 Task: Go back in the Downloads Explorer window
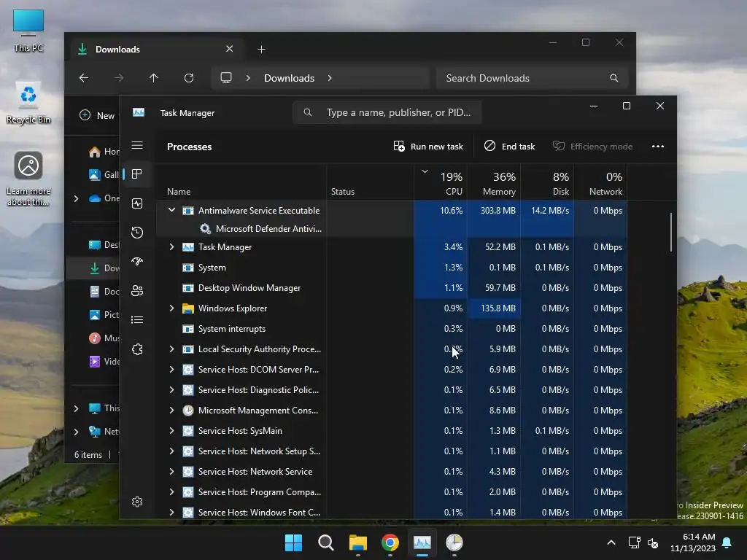click(x=84, y=77)
